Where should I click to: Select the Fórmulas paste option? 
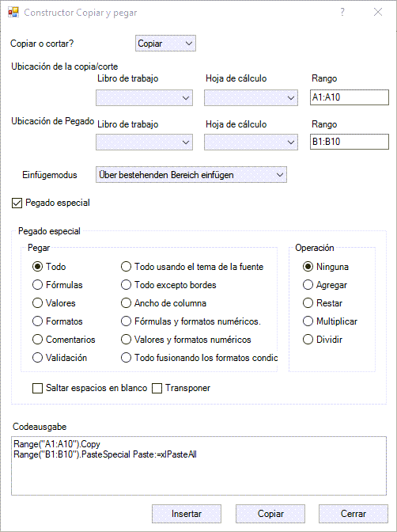pyautogui.click(x=37, y=285)
